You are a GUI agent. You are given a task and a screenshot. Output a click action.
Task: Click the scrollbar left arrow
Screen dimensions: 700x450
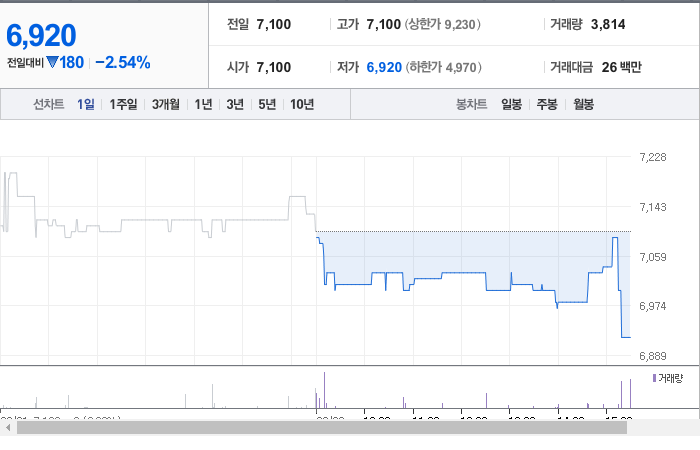pyautogui.click(x=8, y=428)
